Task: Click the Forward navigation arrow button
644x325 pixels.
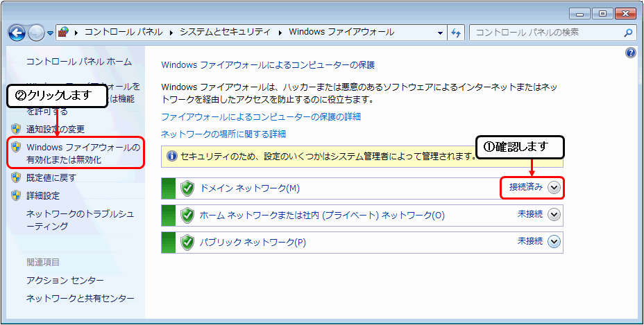Action: pyautogui.click(x=37, y=33)
